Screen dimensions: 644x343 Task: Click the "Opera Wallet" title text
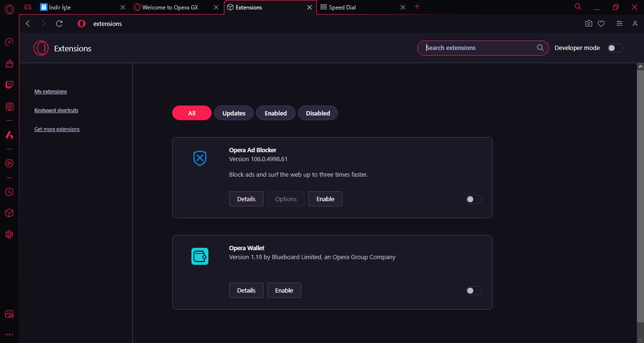pyautogui.click(x=247, y=248)
